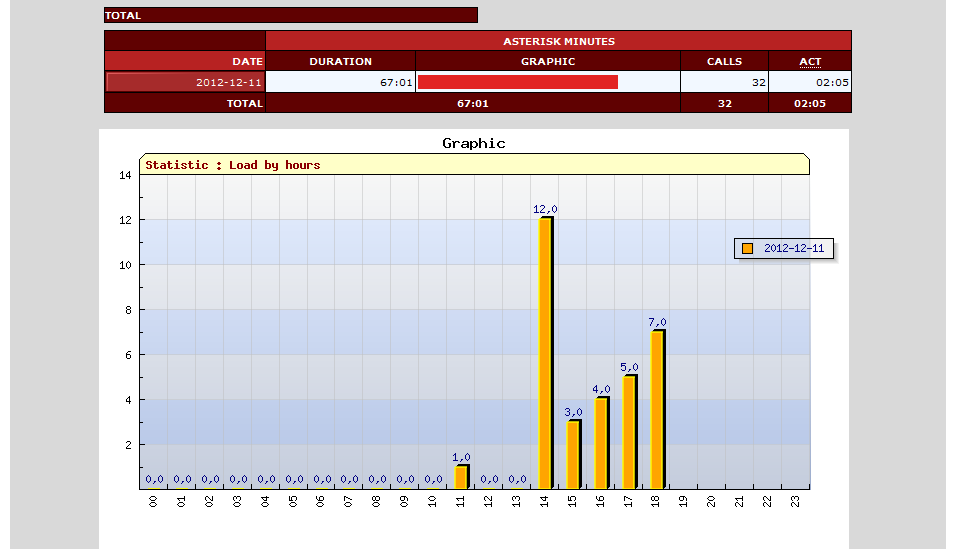
Task: Click the orange legend swatch
Action: point(747,249)
